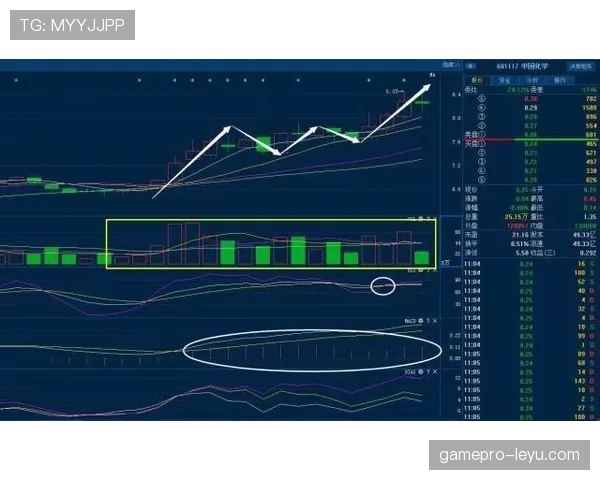Click the 换手 value 0.51%
The width and height of the screenshot is (600, 480).
[519, 244]
